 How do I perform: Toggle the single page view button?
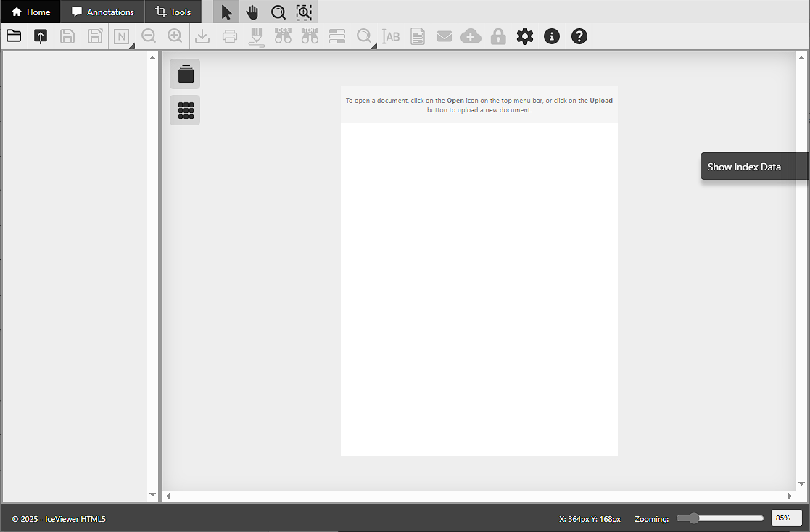coord(185,74)
